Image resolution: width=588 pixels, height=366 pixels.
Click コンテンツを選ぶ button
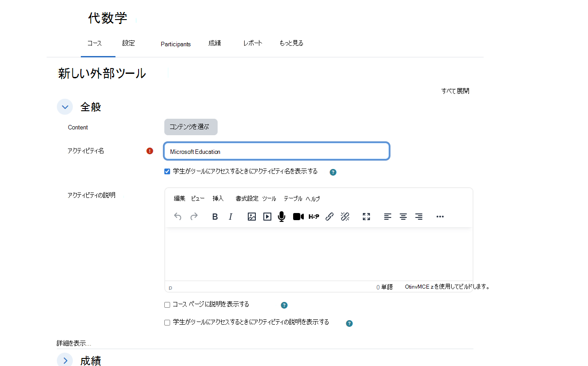[x=191, y=127]
